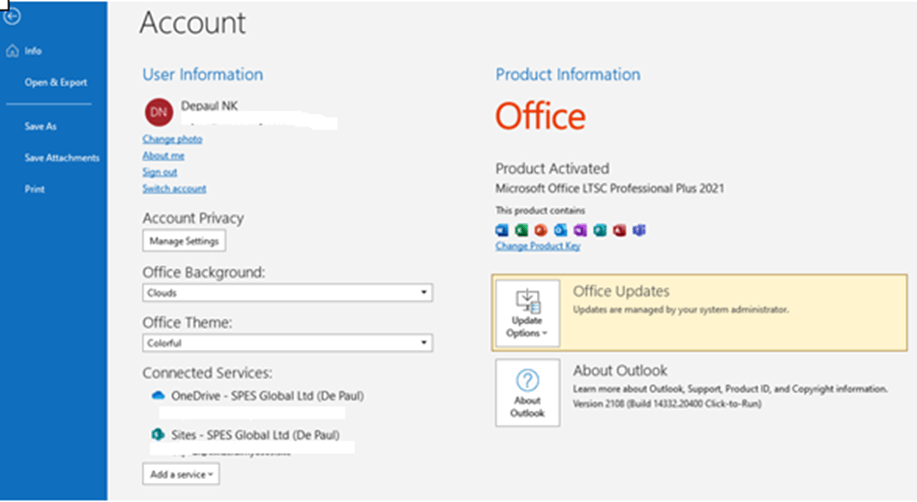Click the Outlook app icon
This screenshot has width=917, height=502.
[x=560, y=230]
